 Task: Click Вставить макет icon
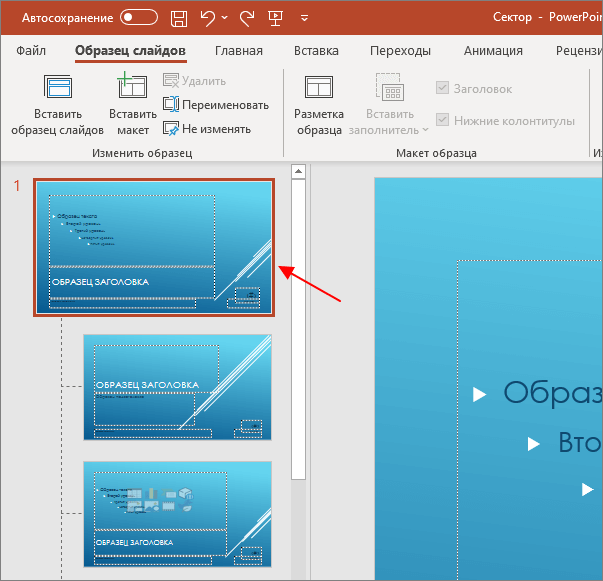(x=132, y=85)
